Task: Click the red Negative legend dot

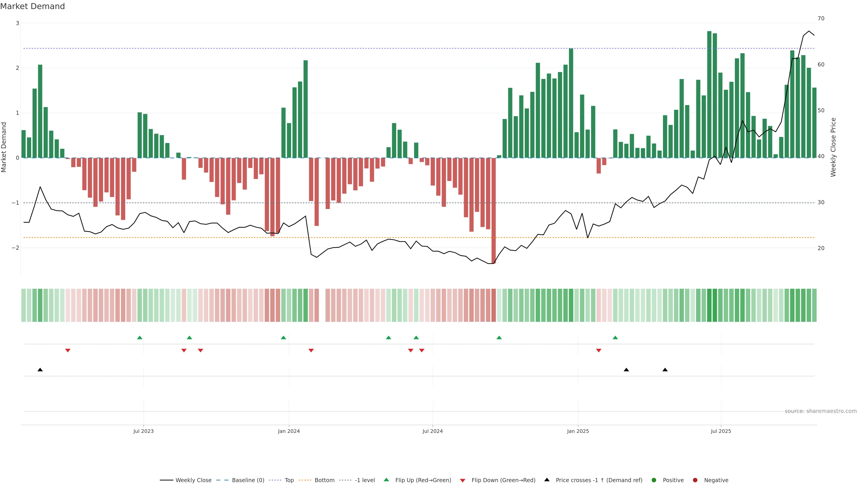Action: coord(695,480)
